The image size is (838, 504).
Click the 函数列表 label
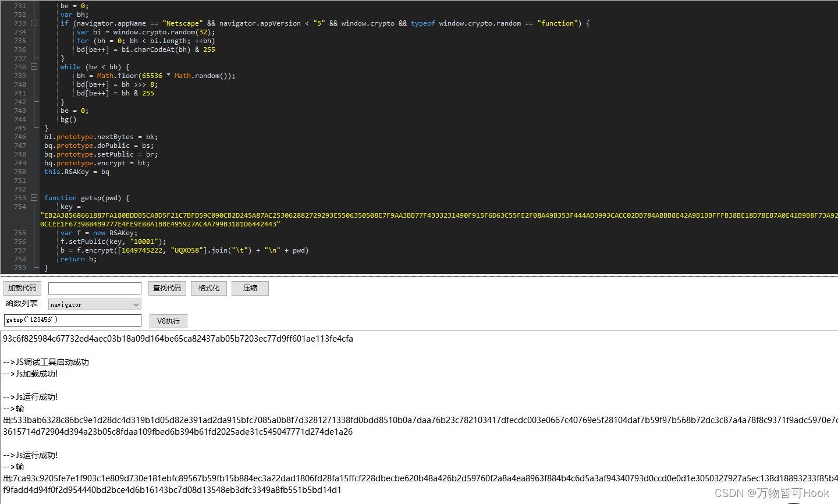click(x=22, y=303)
